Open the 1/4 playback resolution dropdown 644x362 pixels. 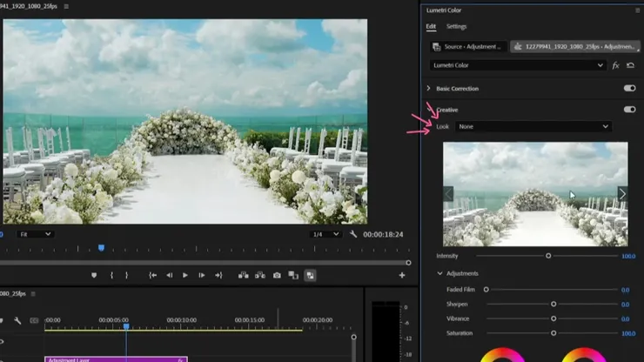(326, 234)
